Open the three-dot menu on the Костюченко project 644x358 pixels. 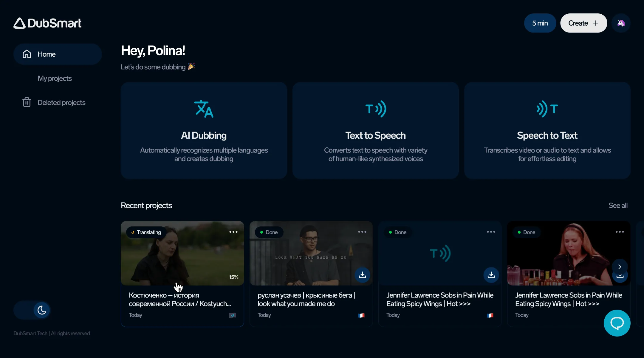(x=233, y=232)
